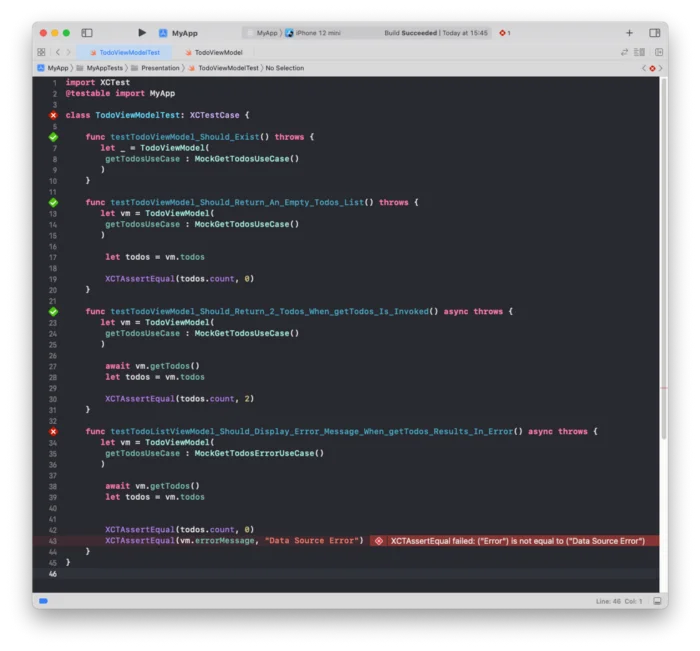Open the TodoViewModelTest file breadcrumb
700x651 pixels.
224,68
